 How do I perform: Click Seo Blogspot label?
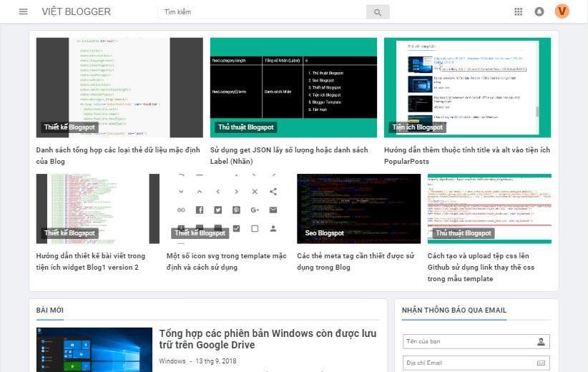324,233
